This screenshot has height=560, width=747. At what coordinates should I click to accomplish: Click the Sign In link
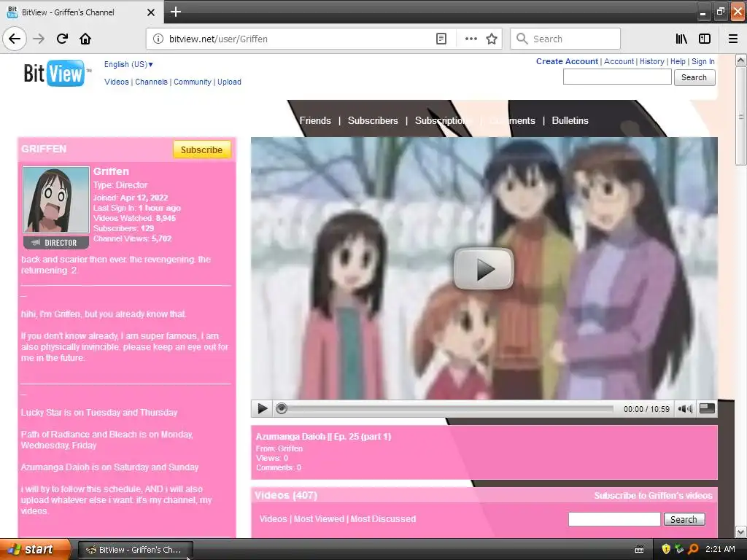(703, 61)
